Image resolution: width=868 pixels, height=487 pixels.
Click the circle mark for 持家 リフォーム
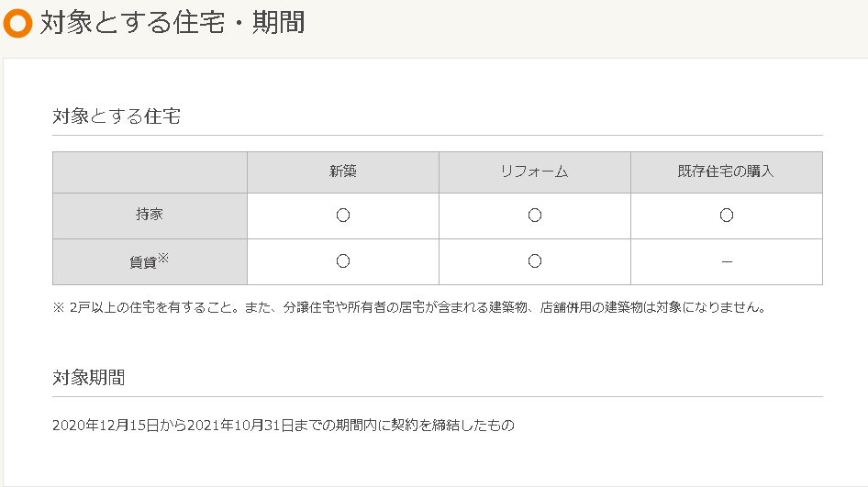535,216
